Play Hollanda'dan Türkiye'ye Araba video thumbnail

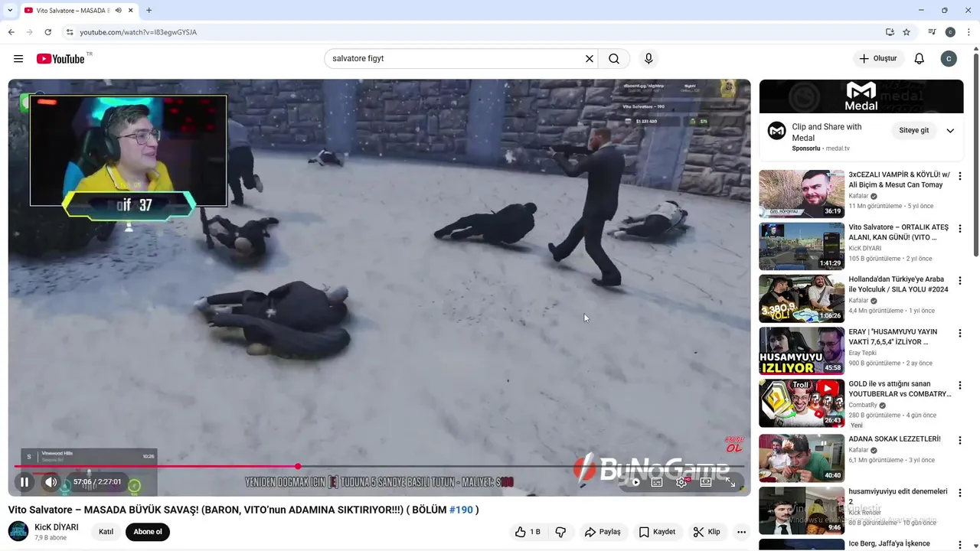coord(802,298)
